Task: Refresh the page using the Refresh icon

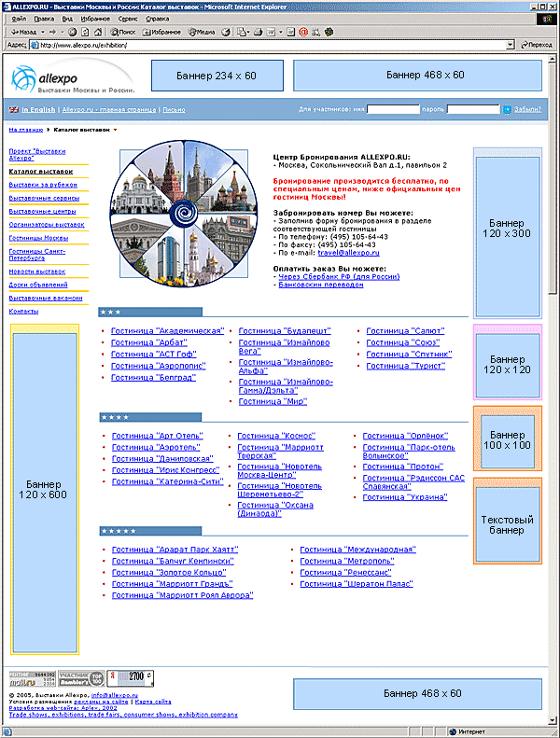Action: click(85, 32)
